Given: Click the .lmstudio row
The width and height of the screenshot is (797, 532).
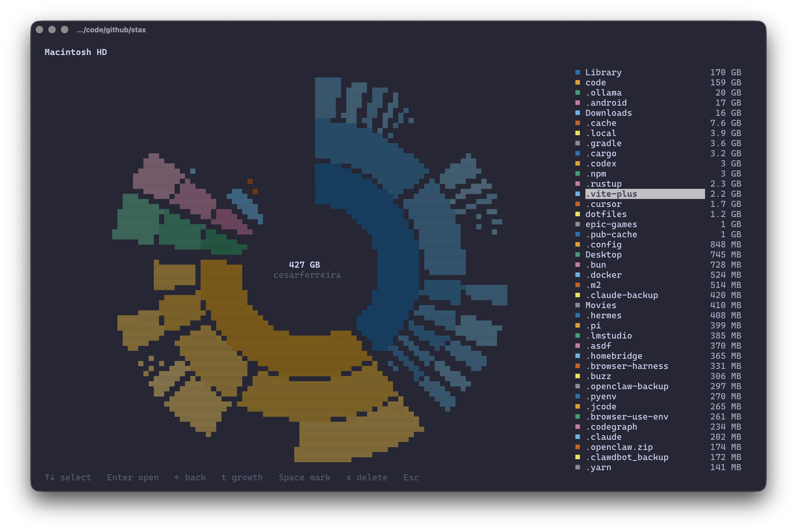Looking at the screenshot, I should 658,336.
